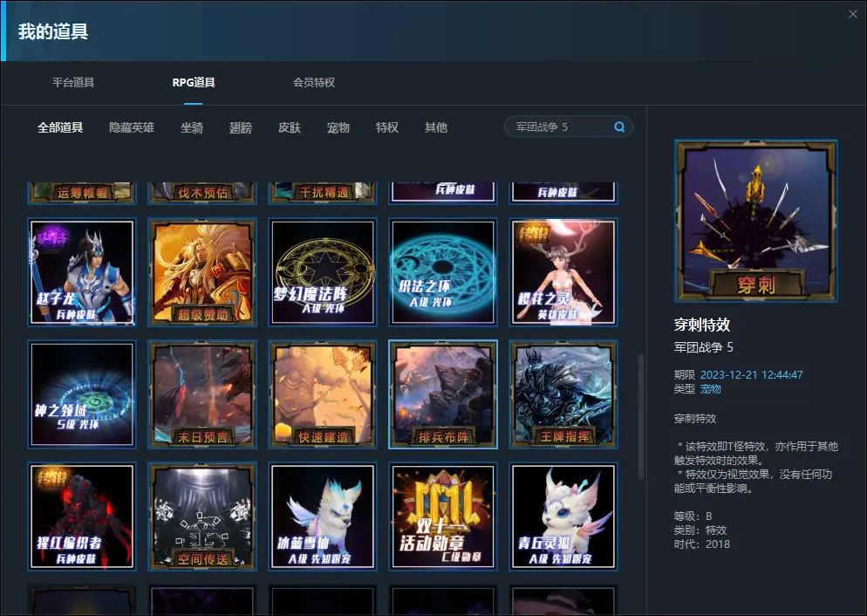The height and width of the screenshot is (616, 867).
Task: Select the 快速建造 item card
Action: tap(323, 394)
